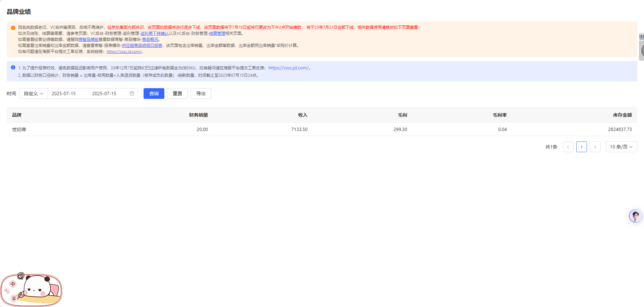Screen dimensions: 644x307
Task: Open the 商智品牌版 link
Action: [x=89, y=40]
